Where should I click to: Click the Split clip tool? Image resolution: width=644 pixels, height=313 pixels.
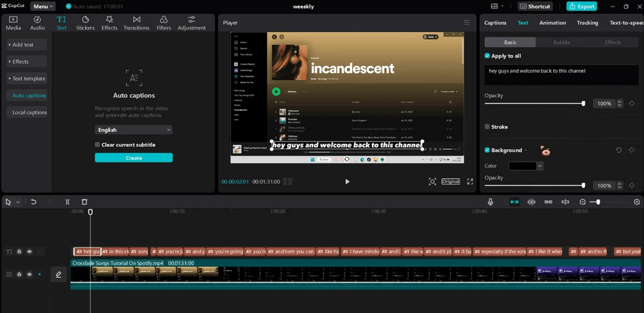click(67, 202)
